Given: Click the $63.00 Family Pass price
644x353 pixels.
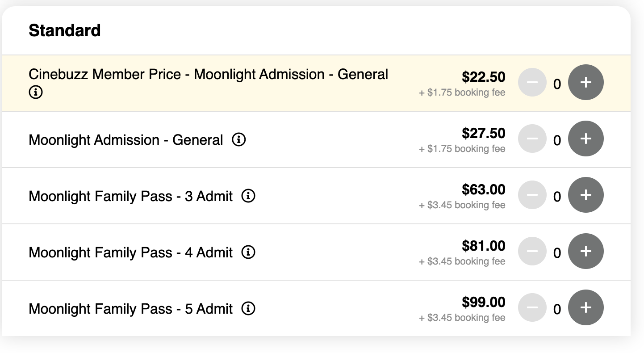Looking at the screenshot, I should pyautogui.click(x=484, y=189).
